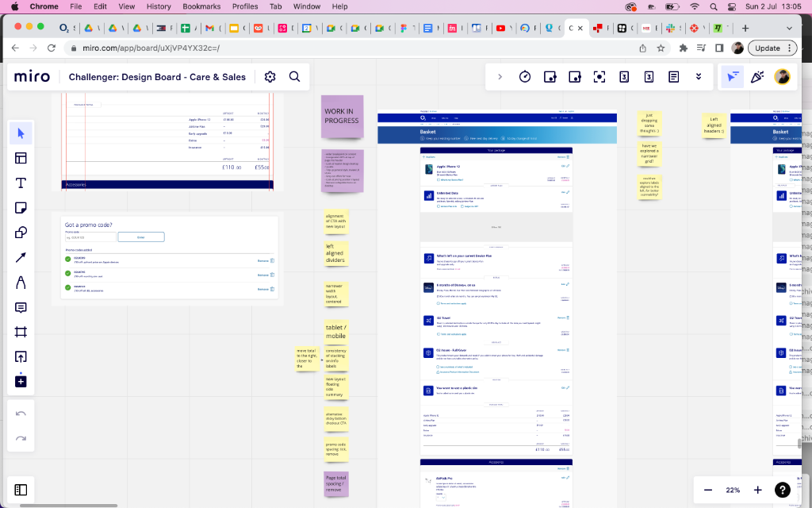The width and height of the screenshot is (812, 508).
Task: Open macOS Control Center
Action: [x=732, y=6]
